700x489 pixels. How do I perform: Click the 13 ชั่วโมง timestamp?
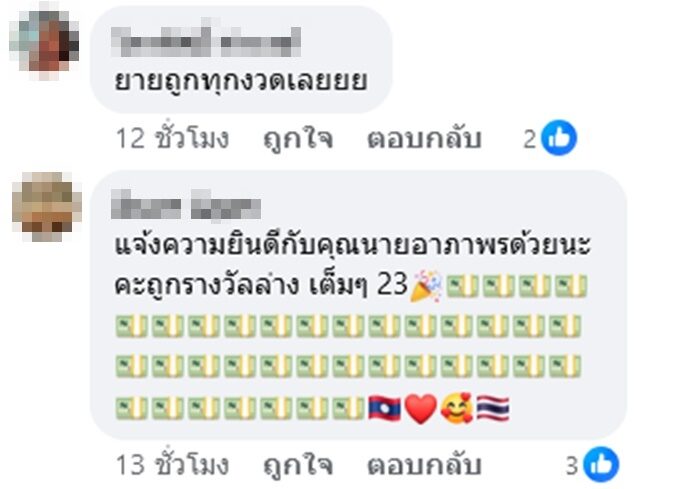point(172,464)
